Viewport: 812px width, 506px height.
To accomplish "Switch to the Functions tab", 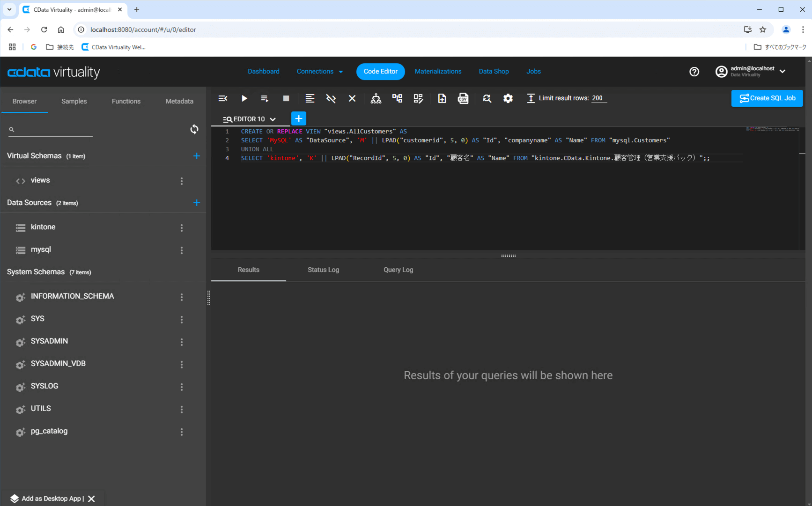I will (x=126, y=101).
